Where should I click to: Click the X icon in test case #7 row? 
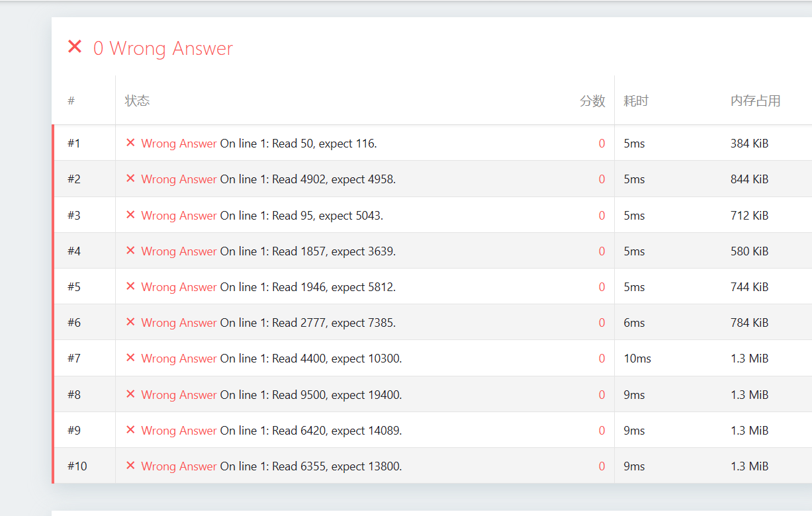pyautogui.click(x=130, y=358)
